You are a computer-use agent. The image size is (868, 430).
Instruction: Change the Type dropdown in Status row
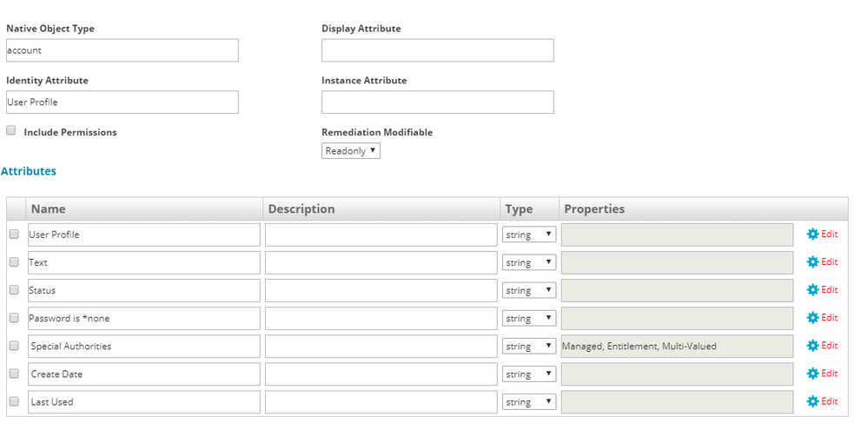pos(529,290)
